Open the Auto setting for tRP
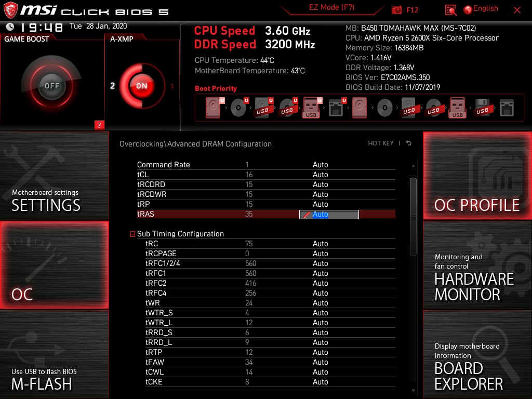This screenshot has height=399, width=532. point(320,204)
